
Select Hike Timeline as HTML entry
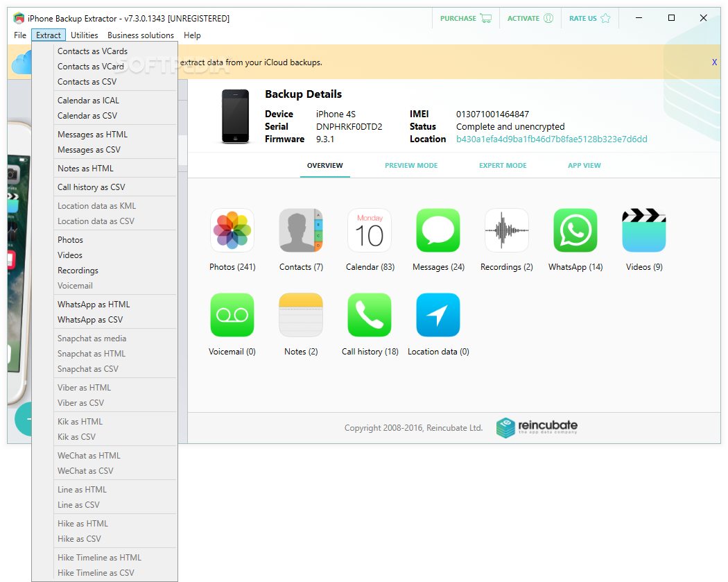[105, 558]
